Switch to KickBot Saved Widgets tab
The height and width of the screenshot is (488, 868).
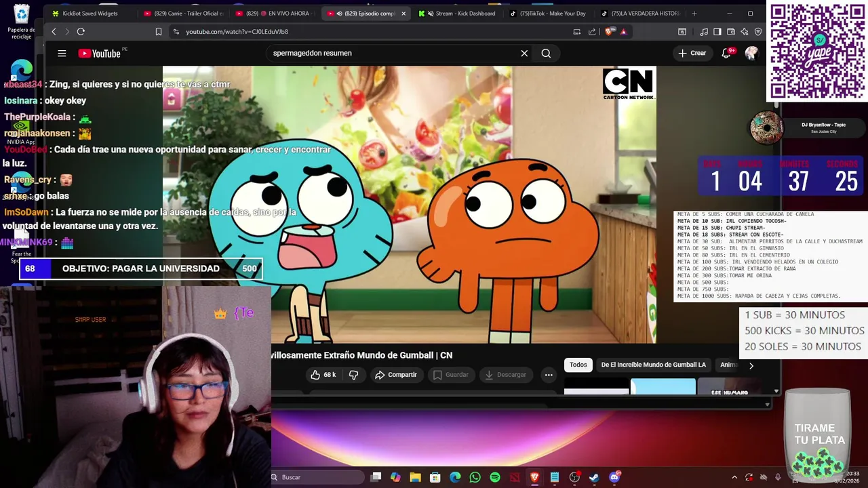90,14
